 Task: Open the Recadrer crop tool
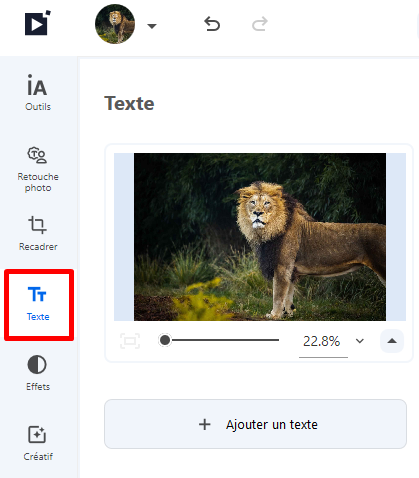pos(38,233)
